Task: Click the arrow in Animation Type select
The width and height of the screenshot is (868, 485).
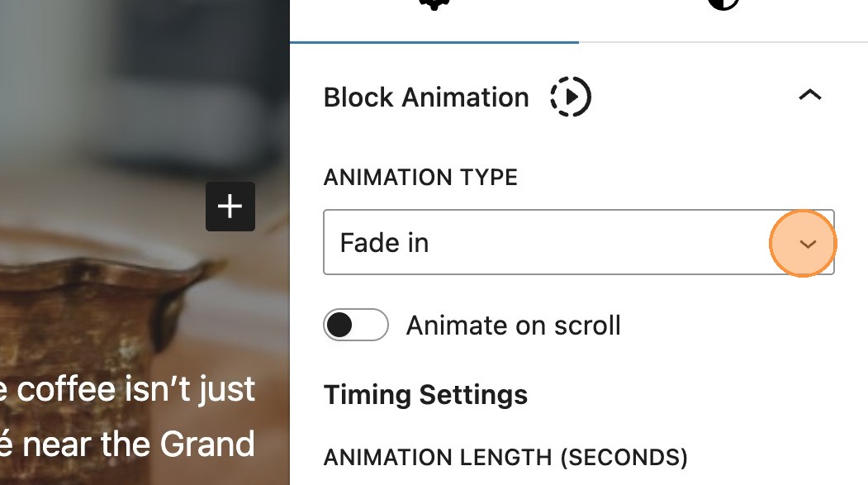Action: (x=808, y=244)
